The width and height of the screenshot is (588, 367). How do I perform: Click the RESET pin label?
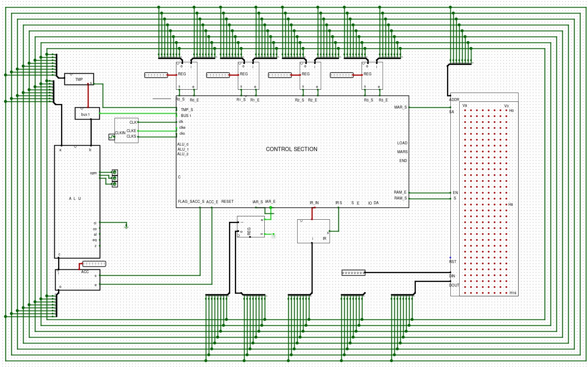227,202
